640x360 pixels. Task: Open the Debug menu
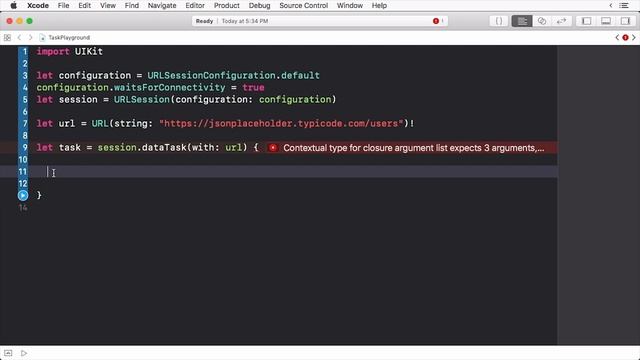[x=259, y=5]
